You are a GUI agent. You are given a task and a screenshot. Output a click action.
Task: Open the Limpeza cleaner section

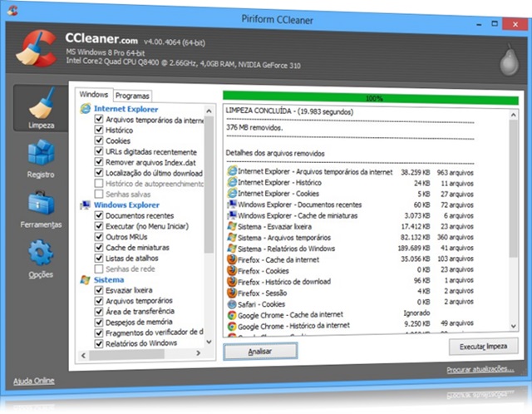click(41, 108)
